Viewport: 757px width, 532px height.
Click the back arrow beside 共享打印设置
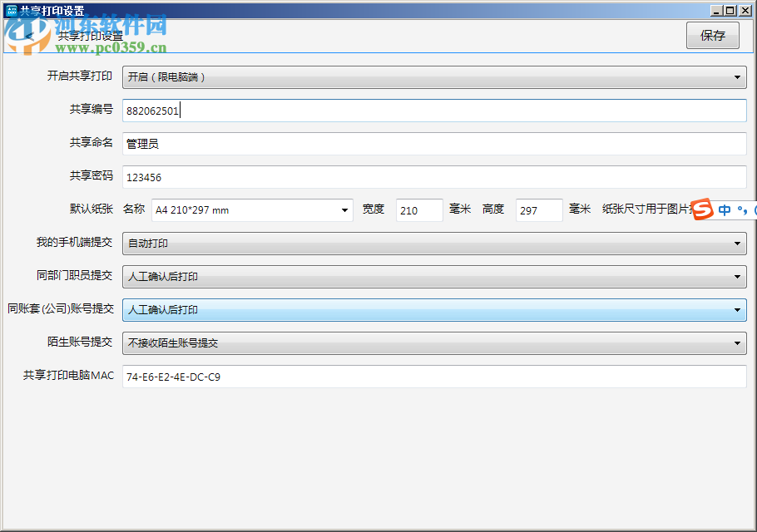(29, 36)
